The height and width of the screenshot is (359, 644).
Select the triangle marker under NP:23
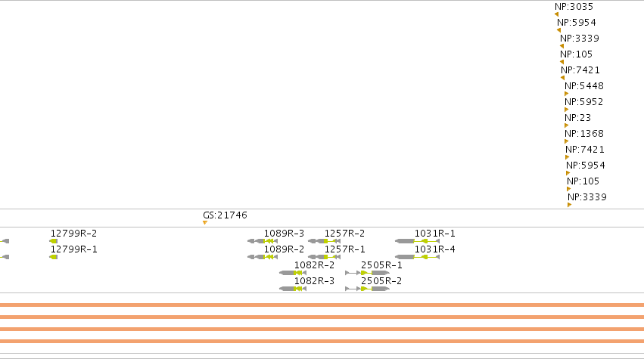[x=566, y=125]
